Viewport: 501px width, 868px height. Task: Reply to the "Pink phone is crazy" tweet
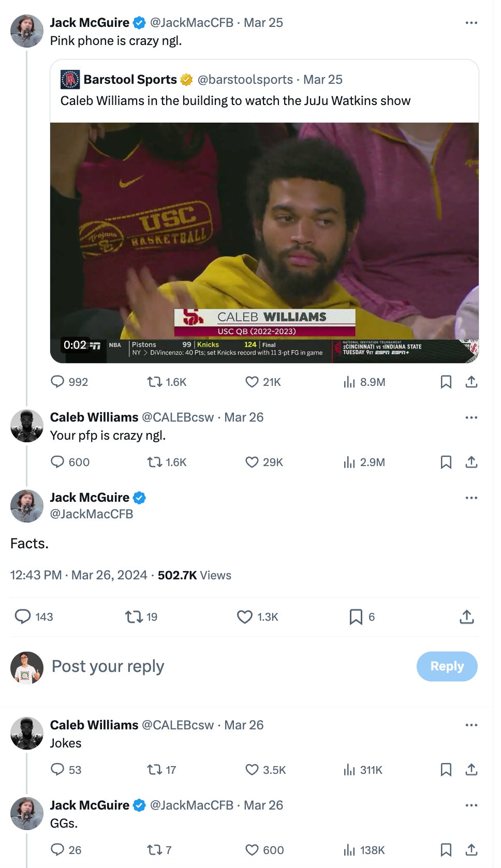click(x=57, y=382)
